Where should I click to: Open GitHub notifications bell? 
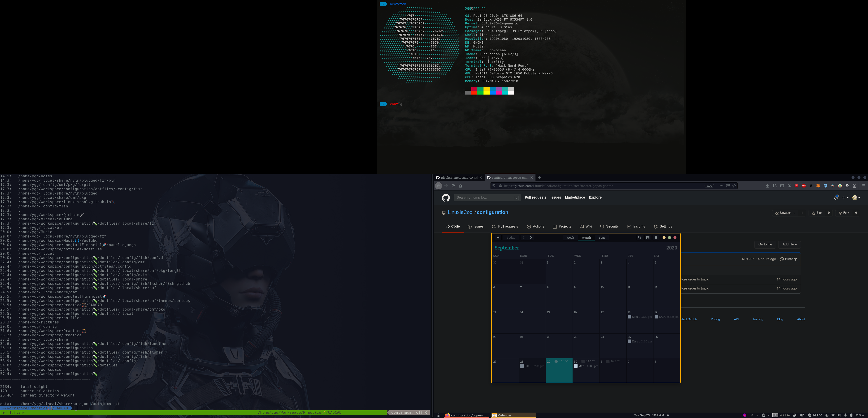click(836, 197)
